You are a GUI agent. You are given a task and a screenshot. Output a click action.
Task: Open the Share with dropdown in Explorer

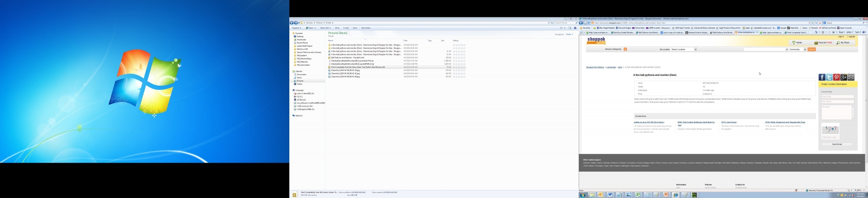point(325,28)
